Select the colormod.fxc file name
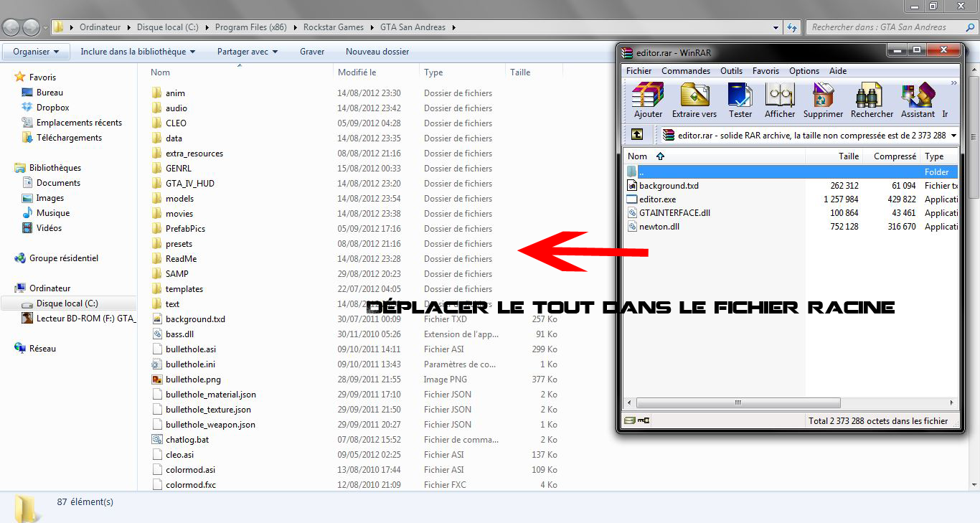980x523 pixels. coord(191,485)
